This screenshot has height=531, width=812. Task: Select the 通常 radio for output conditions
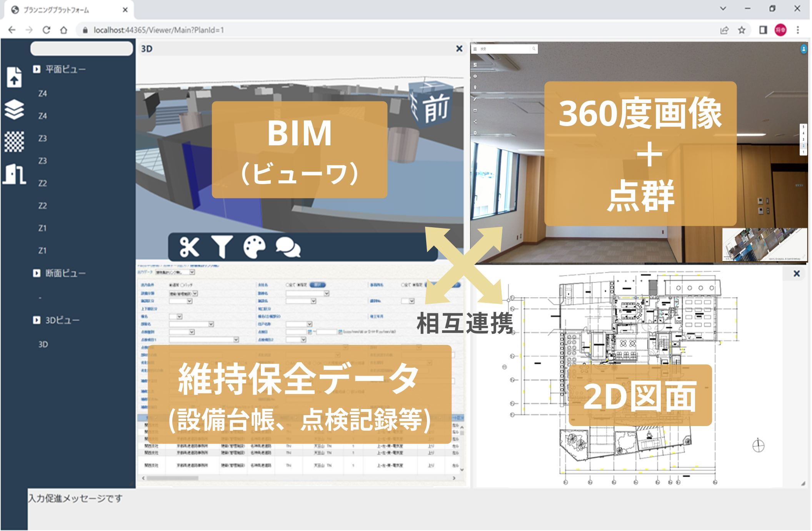coord(170,285)
